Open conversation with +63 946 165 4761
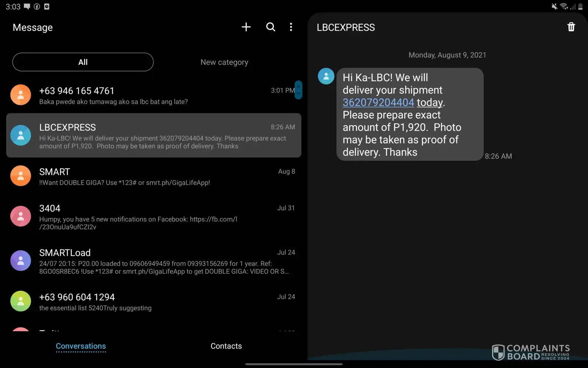 pos(154,95)
